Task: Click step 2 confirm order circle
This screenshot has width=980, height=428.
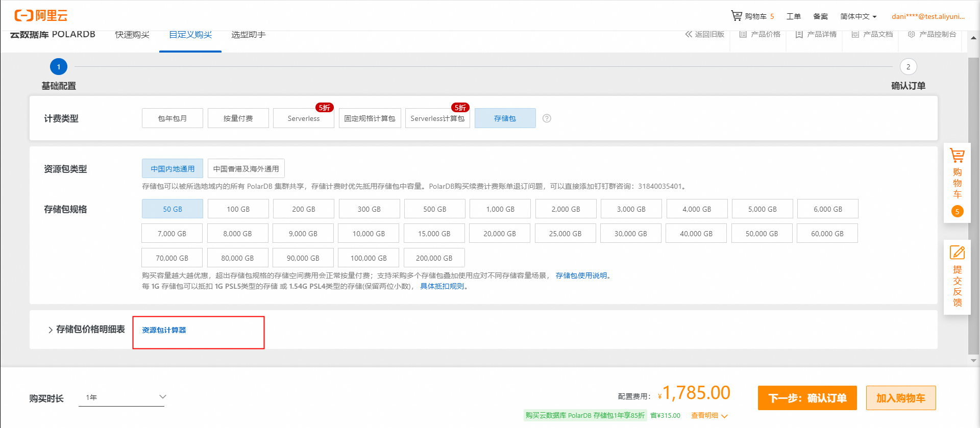Action: [x=908, y=67]
